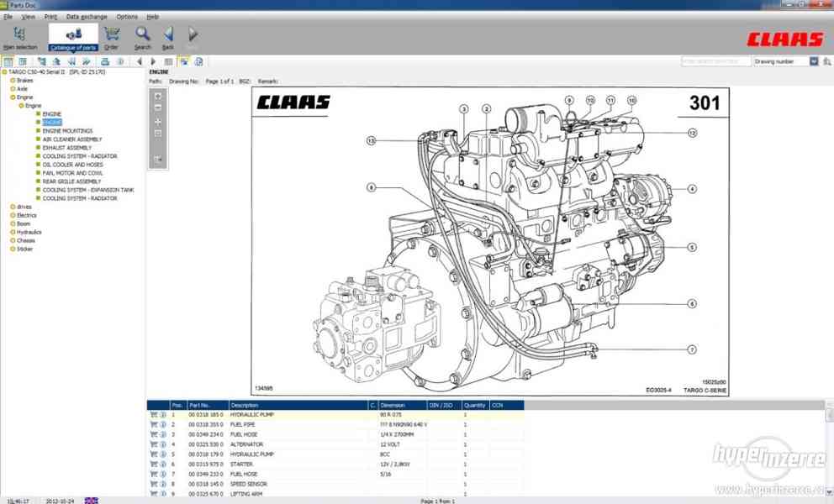Open the View menu
This screenshot has height=504, width=834.
[x=28, y=17]
